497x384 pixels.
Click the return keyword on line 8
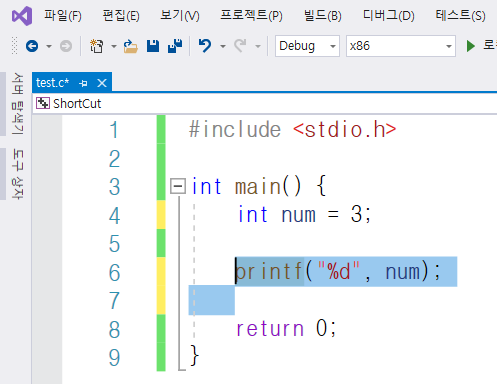point(270,329)
